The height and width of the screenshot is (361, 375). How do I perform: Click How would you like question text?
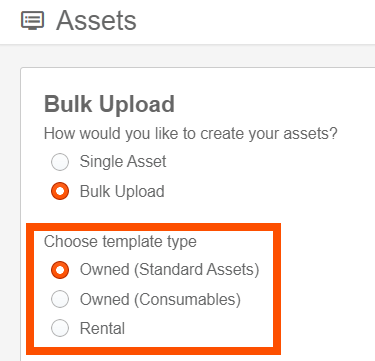(191, 134)
